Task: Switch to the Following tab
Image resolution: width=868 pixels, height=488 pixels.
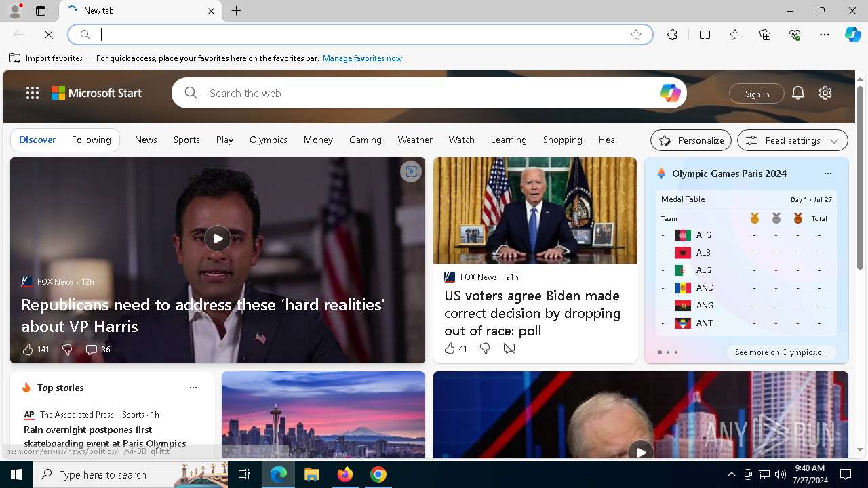Action: tap(91, 140)
